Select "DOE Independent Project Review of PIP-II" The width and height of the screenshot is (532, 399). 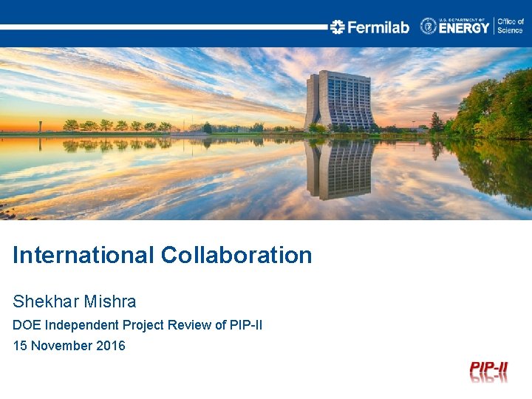tap(137, 325)
